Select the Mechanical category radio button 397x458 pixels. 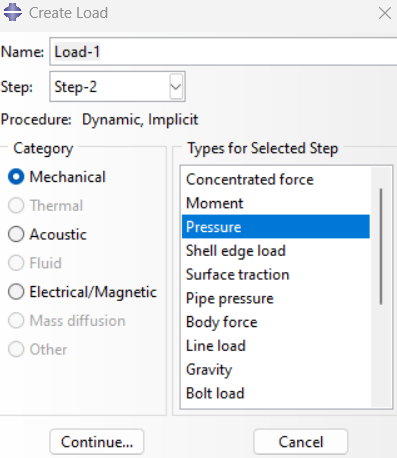tap(16, 177)
